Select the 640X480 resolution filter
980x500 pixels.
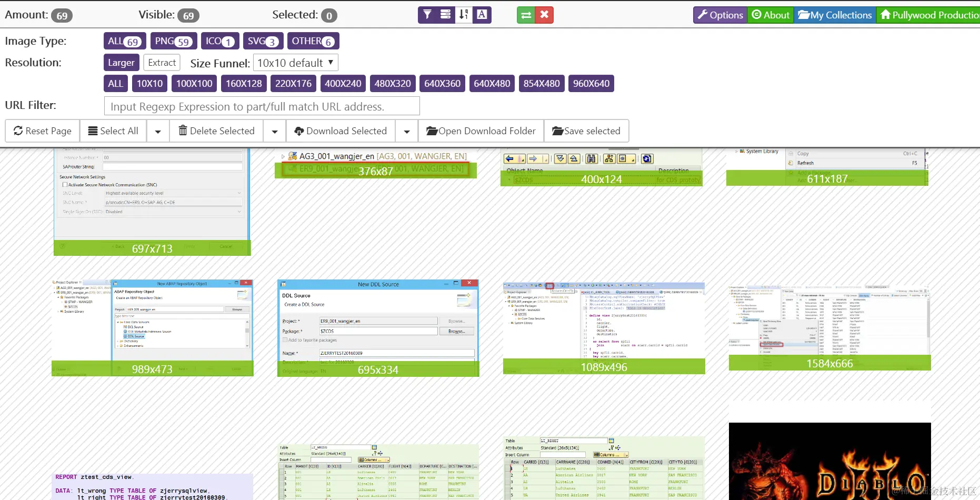coord(492,84)
